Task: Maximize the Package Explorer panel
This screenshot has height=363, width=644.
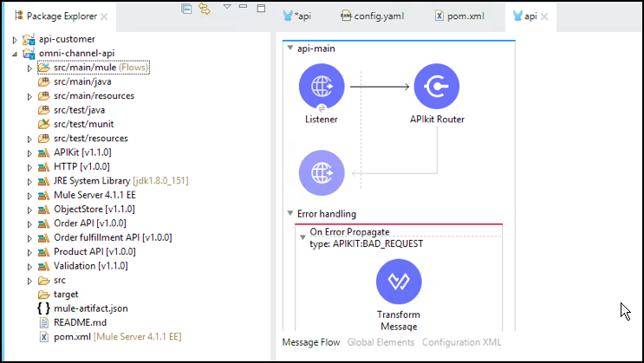Action: click(x=261, y=8)
